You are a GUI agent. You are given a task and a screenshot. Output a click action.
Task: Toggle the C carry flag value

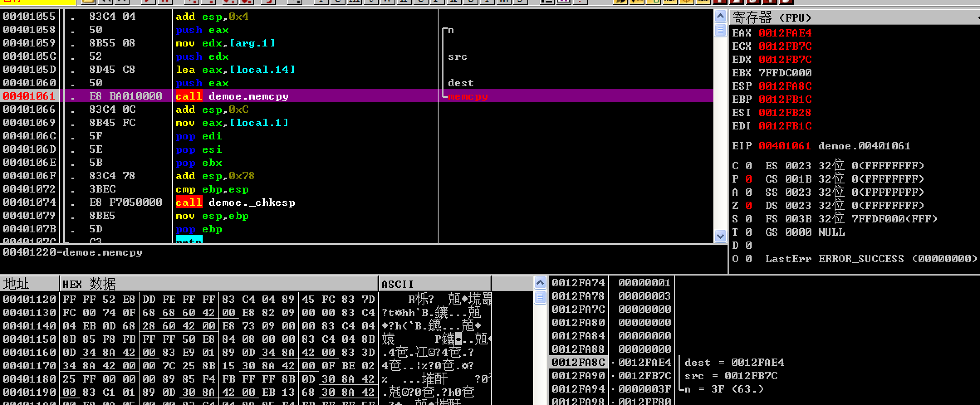tap(748, 166)
